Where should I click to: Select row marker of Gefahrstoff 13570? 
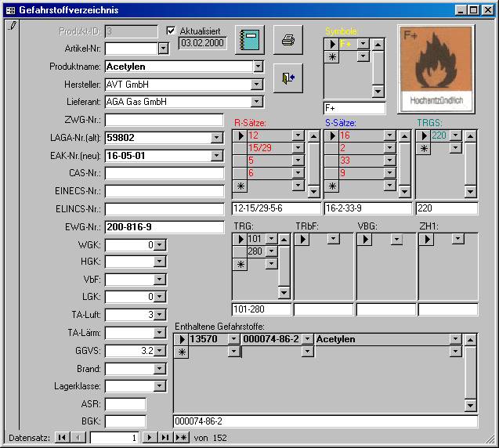tap(182, 339)
